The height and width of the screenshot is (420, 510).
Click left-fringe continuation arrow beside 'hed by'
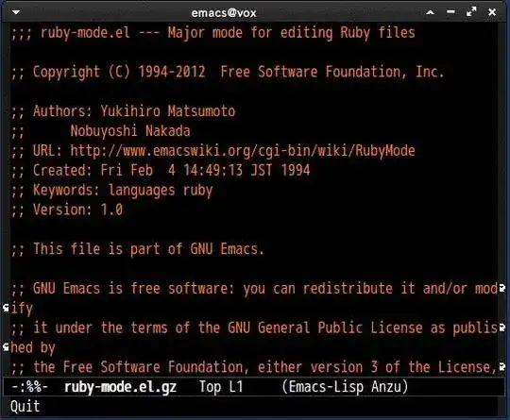point(6,347)
